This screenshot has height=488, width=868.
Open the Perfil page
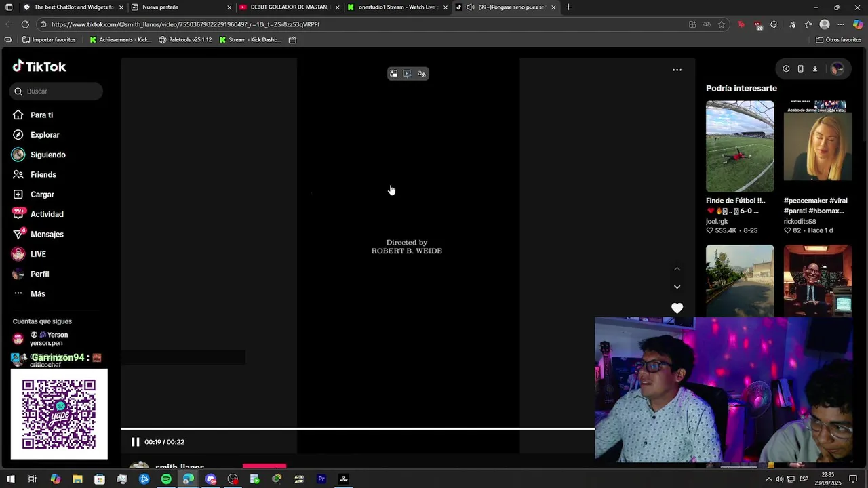pyautogui.click(x=31, y=274)
